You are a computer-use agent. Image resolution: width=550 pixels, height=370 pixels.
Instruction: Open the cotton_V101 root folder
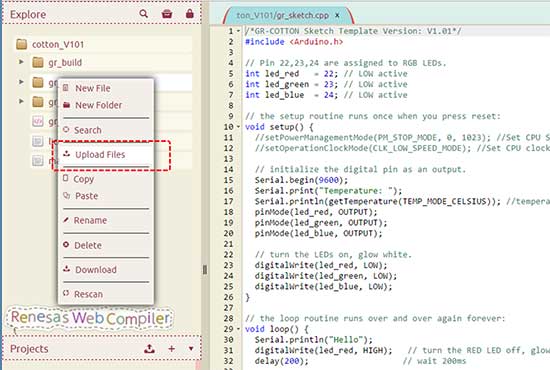[x=104, y=45]
